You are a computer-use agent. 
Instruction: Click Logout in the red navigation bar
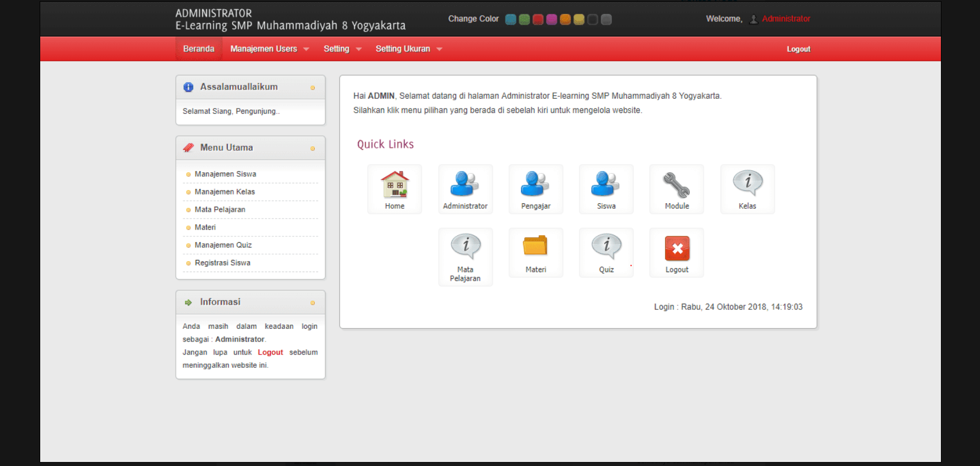tap(798, 49)
